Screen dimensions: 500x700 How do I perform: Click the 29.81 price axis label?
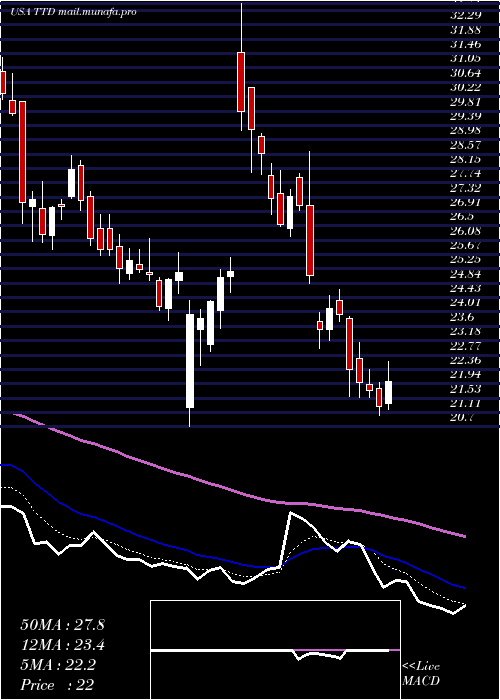pyautogui.click(x=465, y=102)
